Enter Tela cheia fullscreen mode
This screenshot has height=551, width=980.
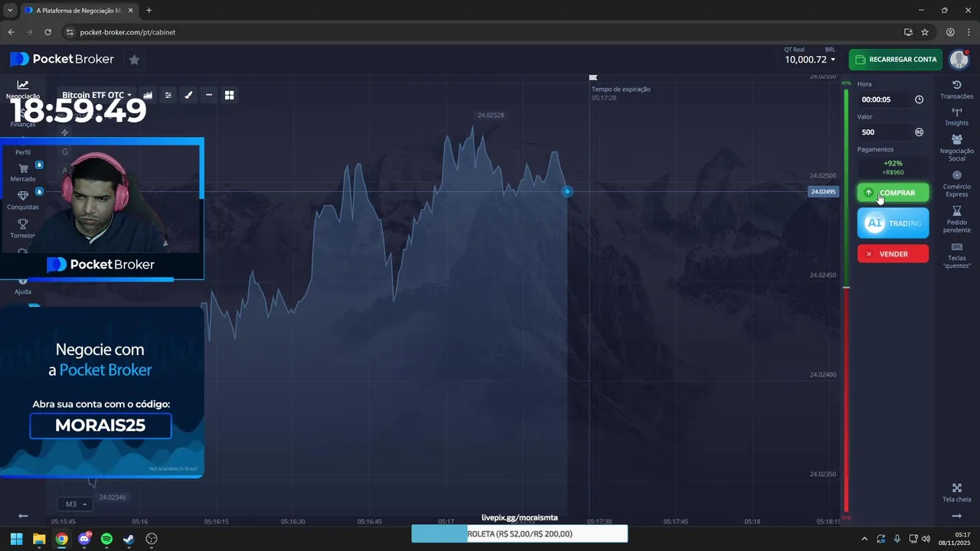pos(957,493)
